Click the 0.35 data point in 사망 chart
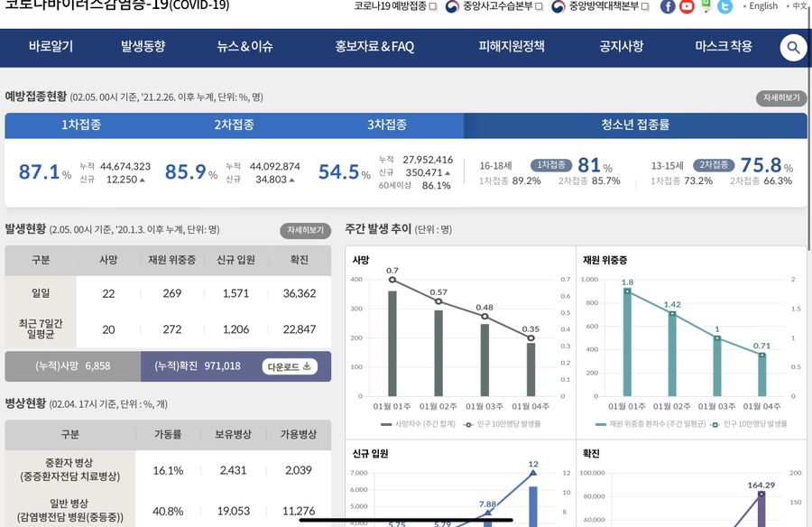This screenshot has height=527, width=812. 531,337
